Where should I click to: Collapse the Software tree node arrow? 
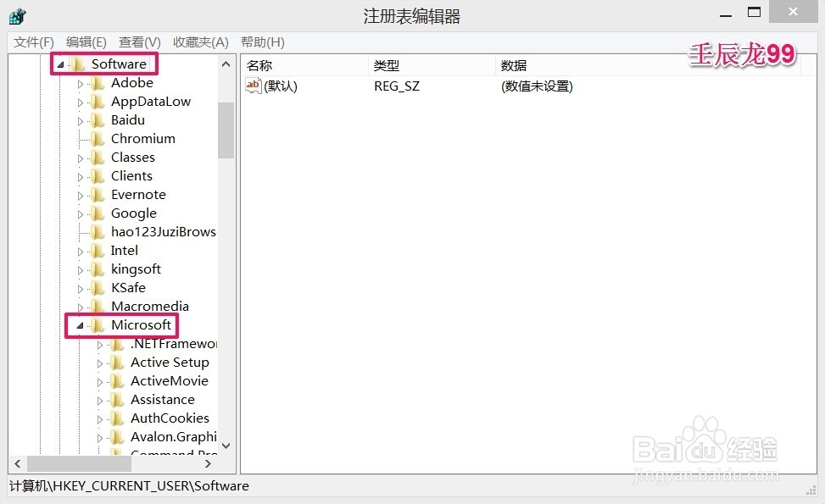pyautogui.click(x=60, y=64)
